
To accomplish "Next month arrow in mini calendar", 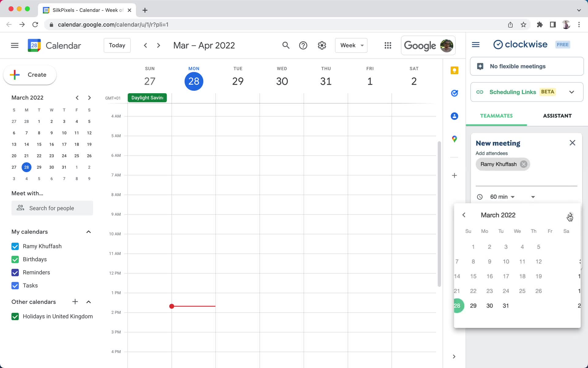I will 89,98.
